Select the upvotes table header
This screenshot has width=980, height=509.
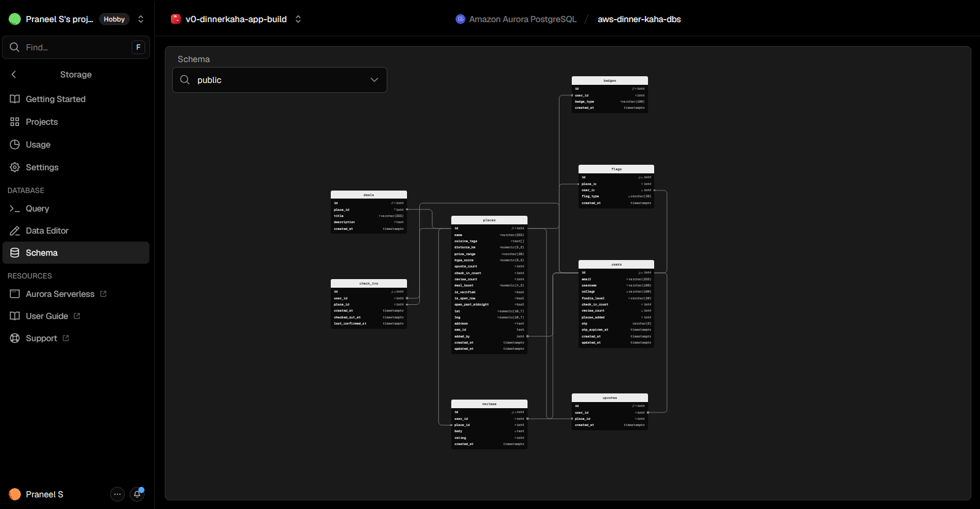[610, 398]
